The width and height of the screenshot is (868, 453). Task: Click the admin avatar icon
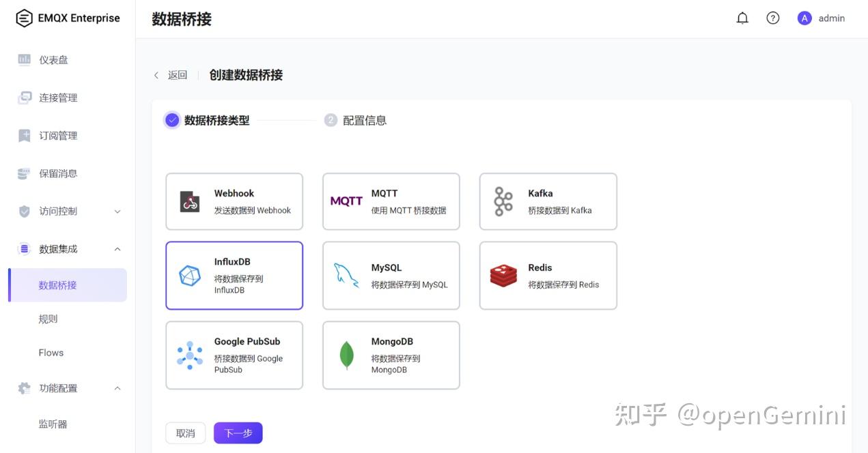(804, 18)
